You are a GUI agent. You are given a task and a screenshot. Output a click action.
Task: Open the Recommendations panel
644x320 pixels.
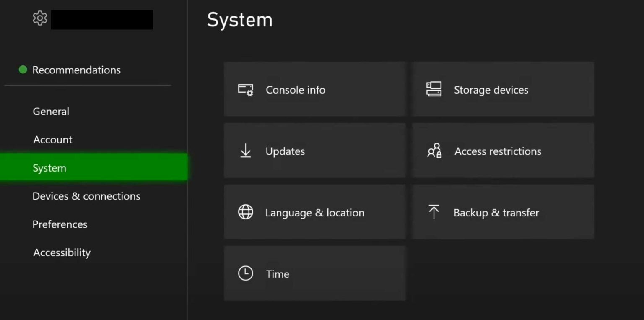pyautogui.click(x=77, y=70)
